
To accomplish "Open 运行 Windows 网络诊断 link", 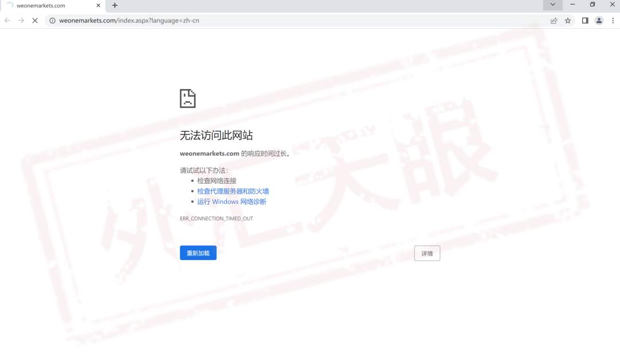I will pos(232,202).
